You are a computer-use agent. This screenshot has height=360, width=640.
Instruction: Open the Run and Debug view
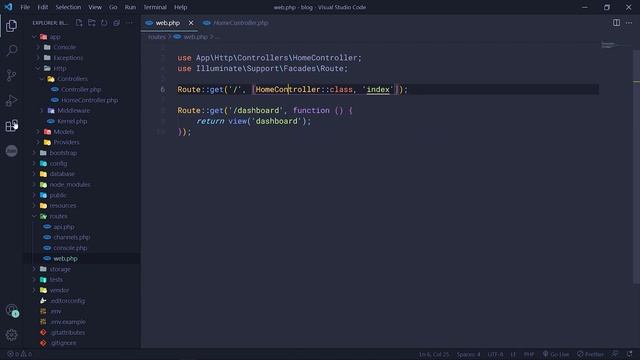click(x=11, y=100)
